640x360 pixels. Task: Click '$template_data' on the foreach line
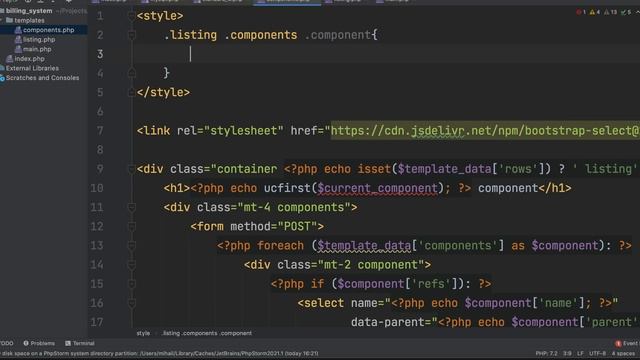(364, 246)
